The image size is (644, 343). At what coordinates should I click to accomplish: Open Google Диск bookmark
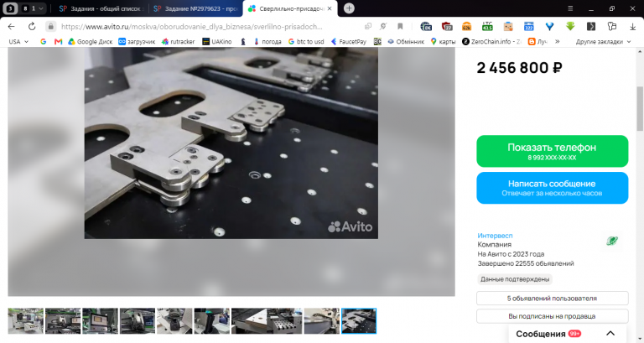tap(90, 41)
